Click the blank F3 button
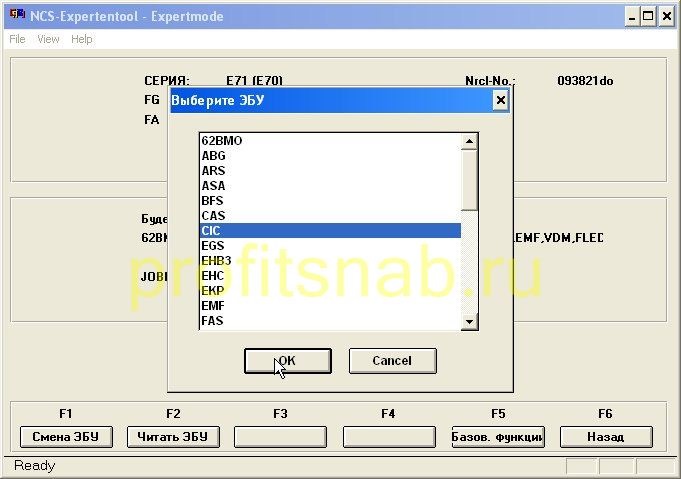681x479 pixels. tap(280, 436)
